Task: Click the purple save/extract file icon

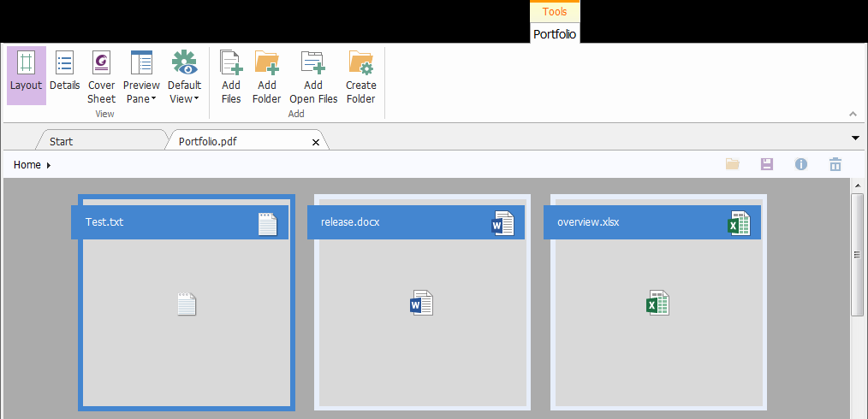Action: pos(767,164)
